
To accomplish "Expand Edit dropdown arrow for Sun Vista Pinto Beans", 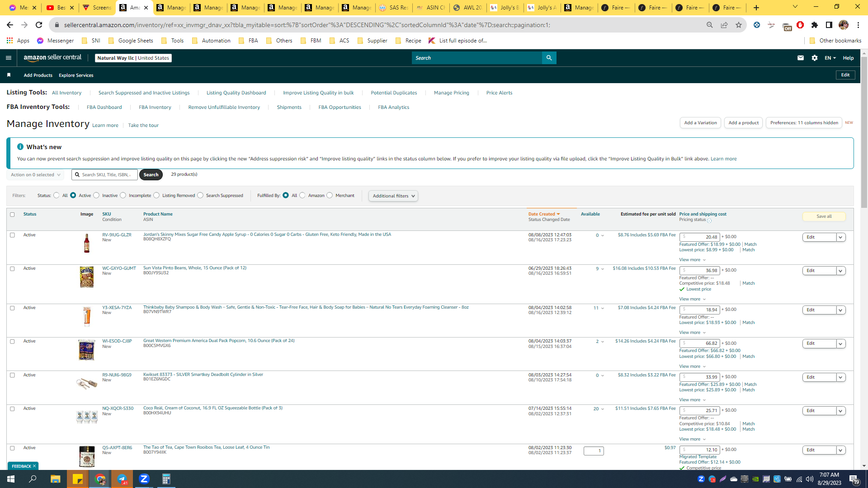I will [841, 271].
